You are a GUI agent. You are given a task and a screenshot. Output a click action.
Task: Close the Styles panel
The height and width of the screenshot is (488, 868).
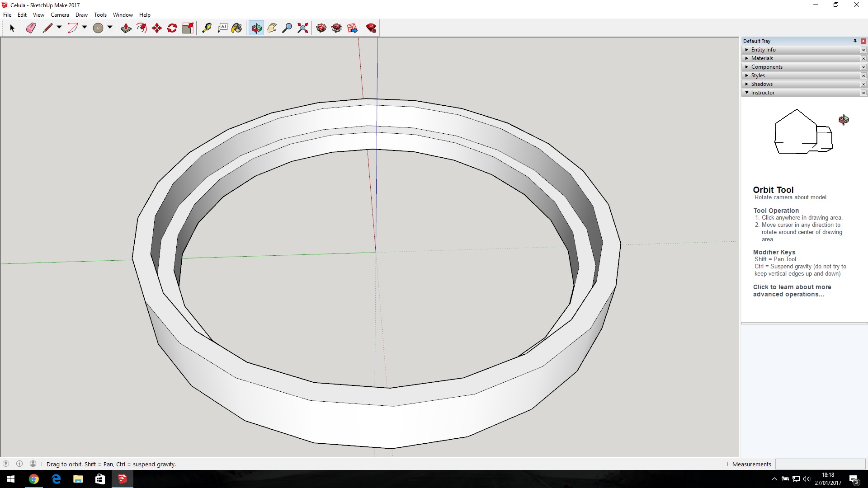pyautogui.click(x=863, y=75)
